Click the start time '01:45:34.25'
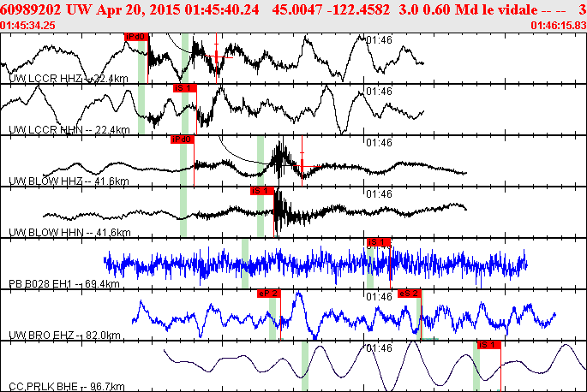This screenshot has height=392, width=587. (27, 26)
